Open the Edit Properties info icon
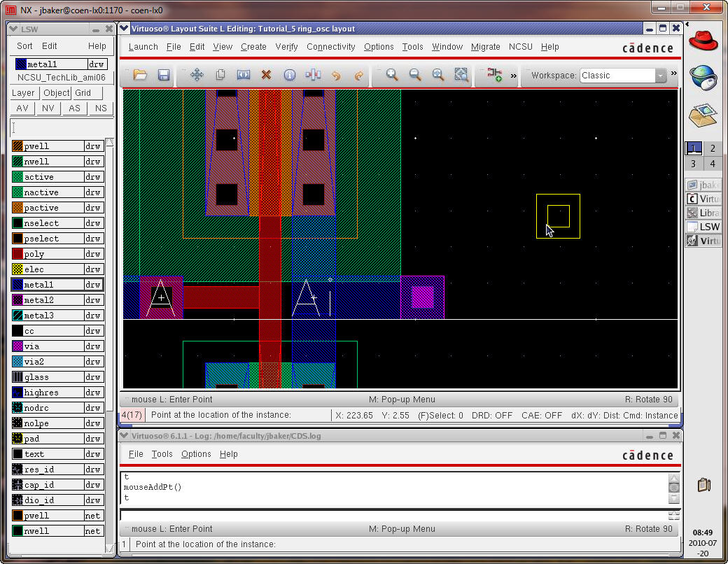This screenshot has height=564, width=728. (x=289, y=75)
